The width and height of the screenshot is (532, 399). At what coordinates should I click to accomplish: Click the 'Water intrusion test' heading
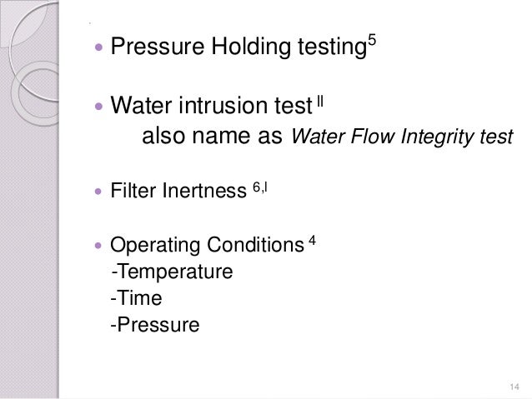(x=211, y=105)
